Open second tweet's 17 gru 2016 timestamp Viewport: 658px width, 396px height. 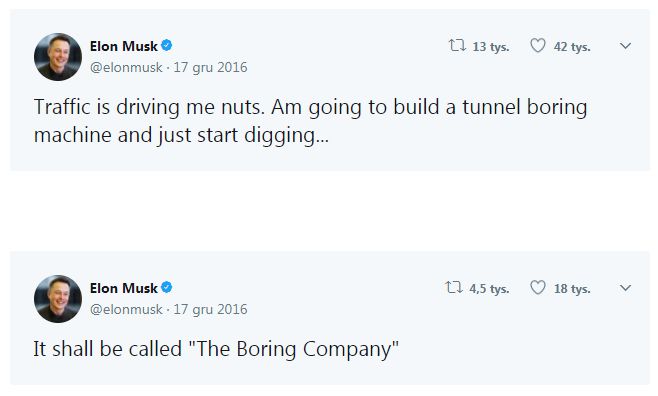click(x=210, y=309)
